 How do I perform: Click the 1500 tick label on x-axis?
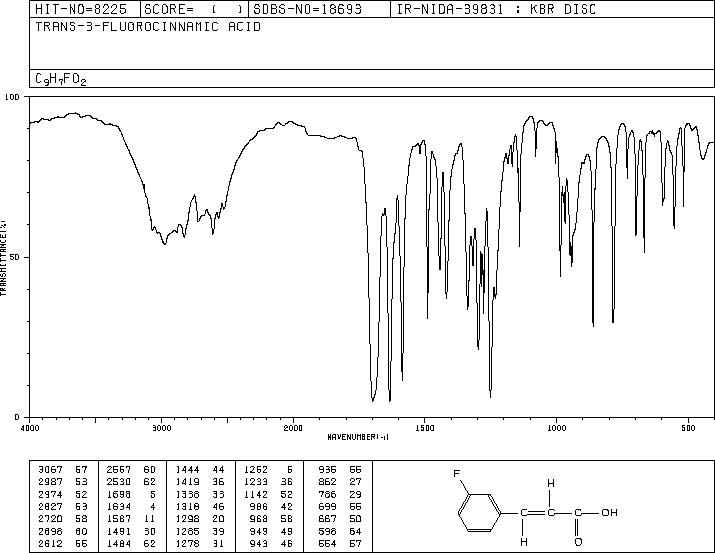(x=425, y=428)
